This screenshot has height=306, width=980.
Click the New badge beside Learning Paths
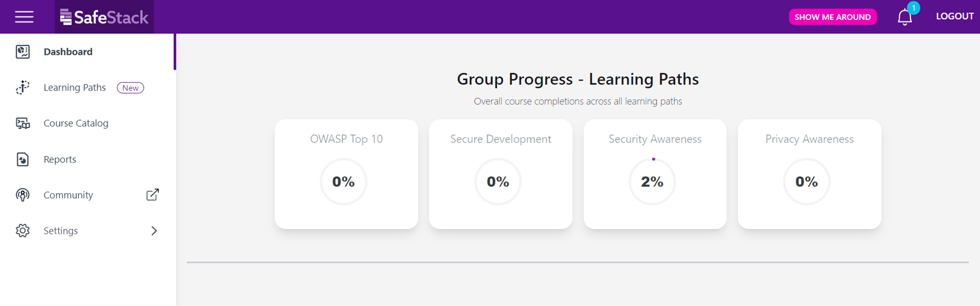[x=130, y=88]
